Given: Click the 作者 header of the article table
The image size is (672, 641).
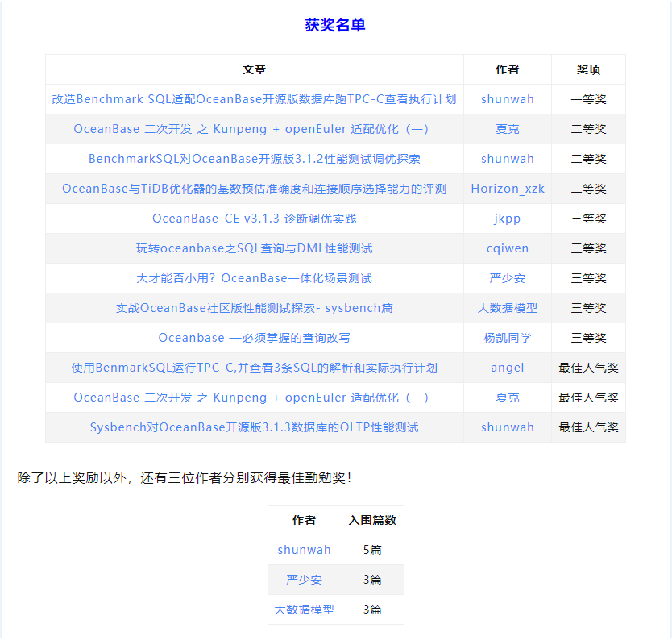Looking at the screenshot, I should [x=508, y=69].
